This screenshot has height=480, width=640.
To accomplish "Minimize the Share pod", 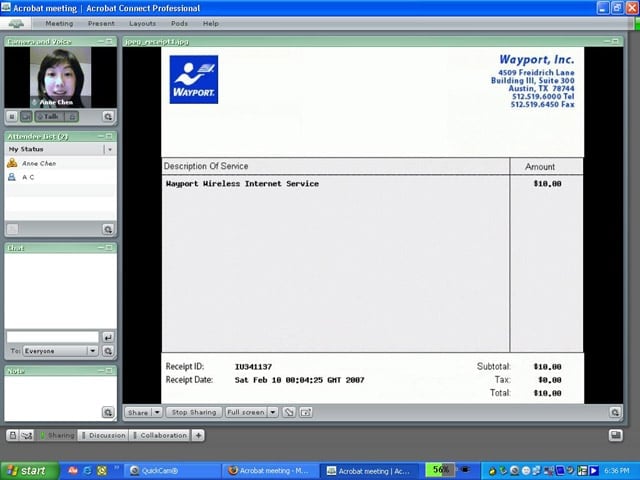I will pos(607,41).
